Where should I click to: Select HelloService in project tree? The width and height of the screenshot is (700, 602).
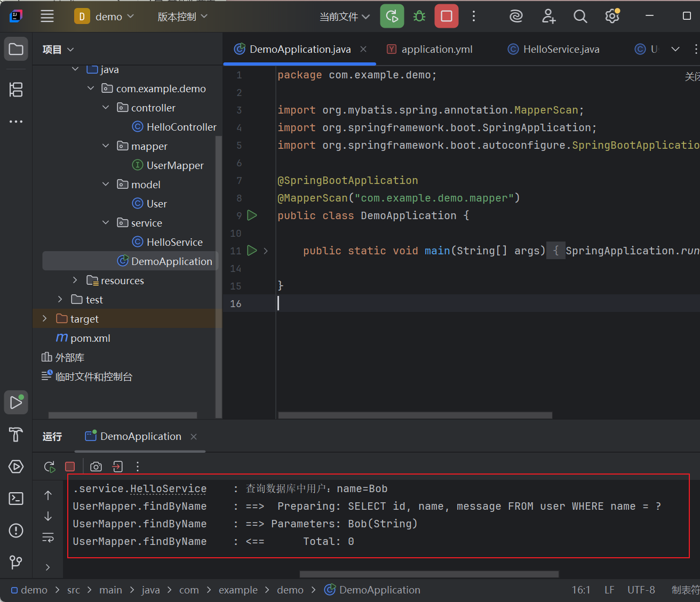coord(167,242)
